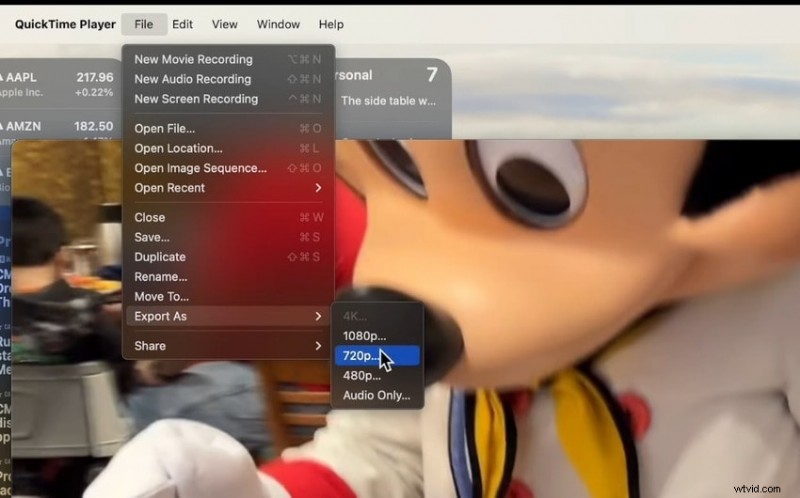Screen dimensions: 800x498
Task: Click the AMZN price 182.50
Action: click(93, 126)
